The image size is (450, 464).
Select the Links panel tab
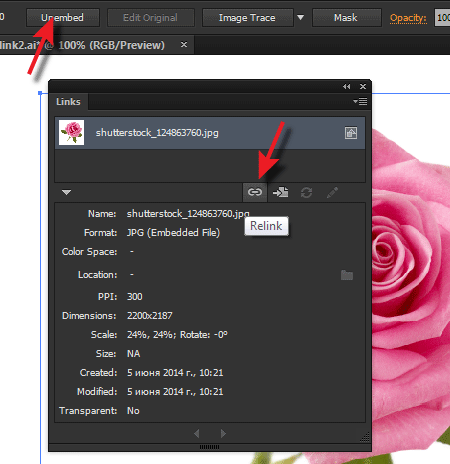[x=68, y=102]
